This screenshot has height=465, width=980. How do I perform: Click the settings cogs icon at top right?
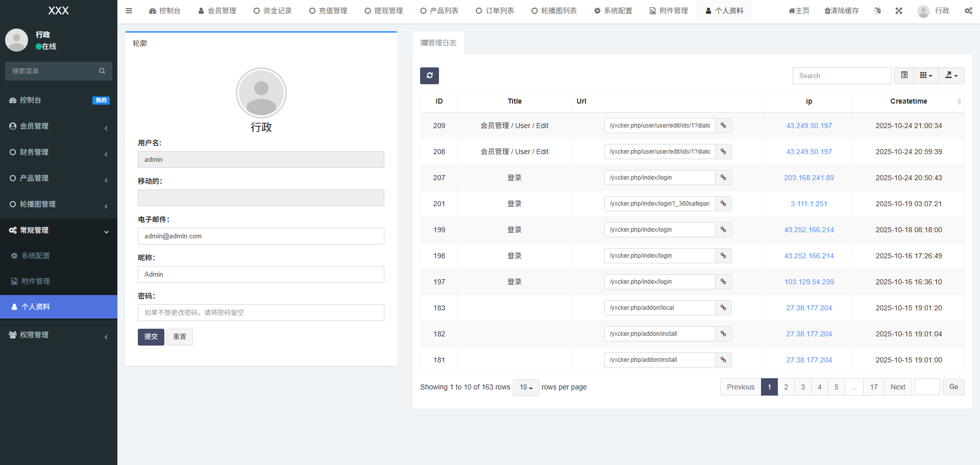[968, 11]
